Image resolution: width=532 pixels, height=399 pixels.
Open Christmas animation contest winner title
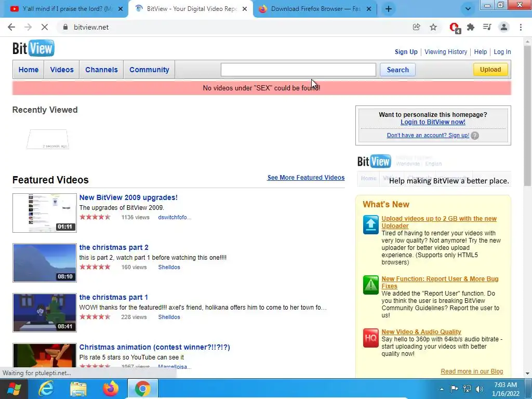(x=154, y=347)
